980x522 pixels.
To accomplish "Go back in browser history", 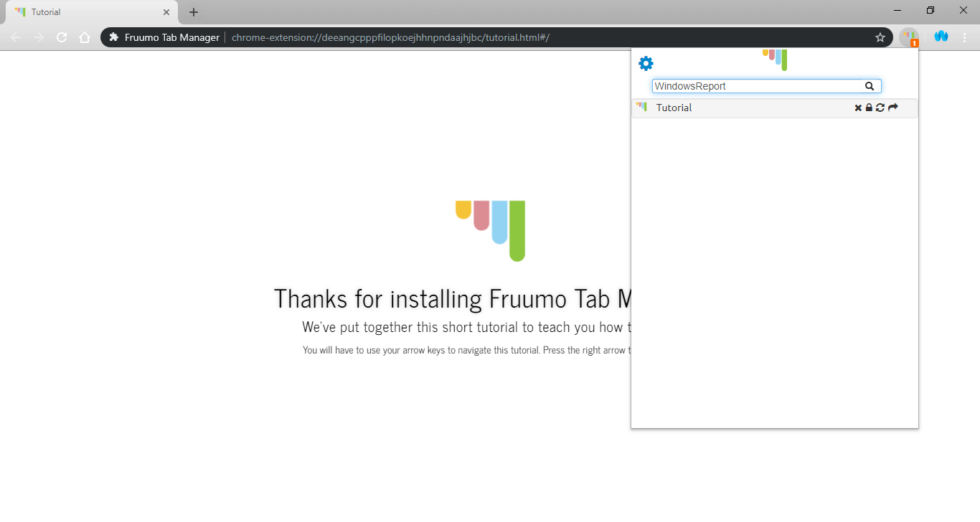I will tap(16, 37).
